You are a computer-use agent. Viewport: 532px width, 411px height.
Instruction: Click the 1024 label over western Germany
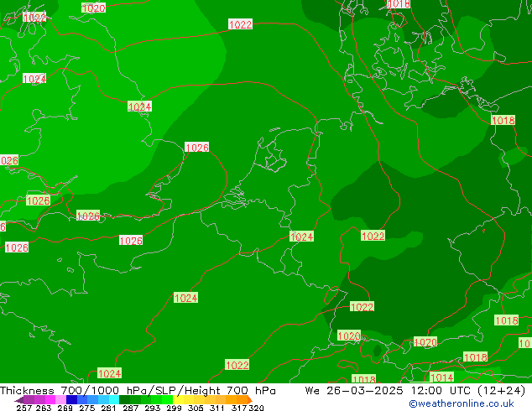click(301, 237)
